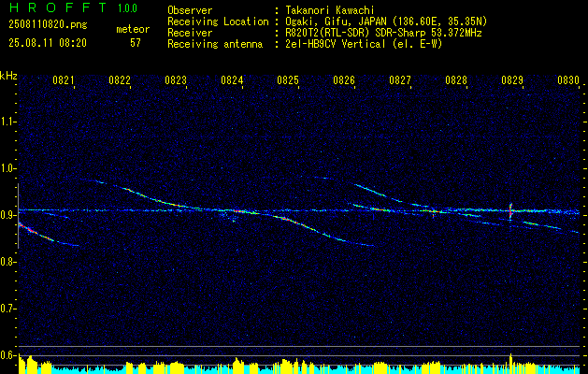
Task: Click the tall yellow power spike near 0829
Action: (510, 364)
